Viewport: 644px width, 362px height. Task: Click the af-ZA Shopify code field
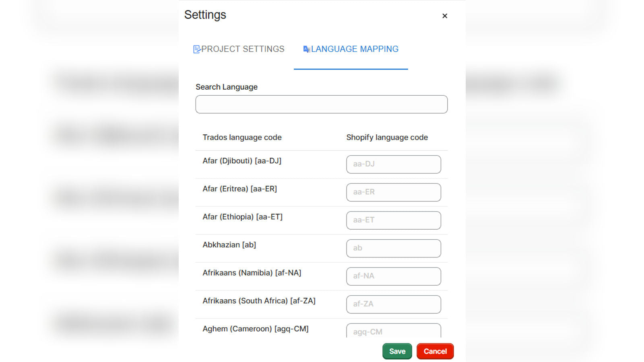393,304
